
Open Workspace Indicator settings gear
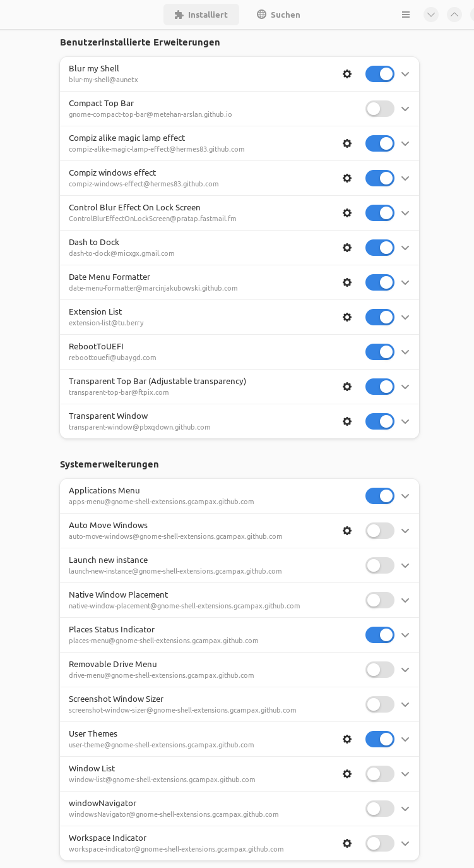(x=347, y=843)
